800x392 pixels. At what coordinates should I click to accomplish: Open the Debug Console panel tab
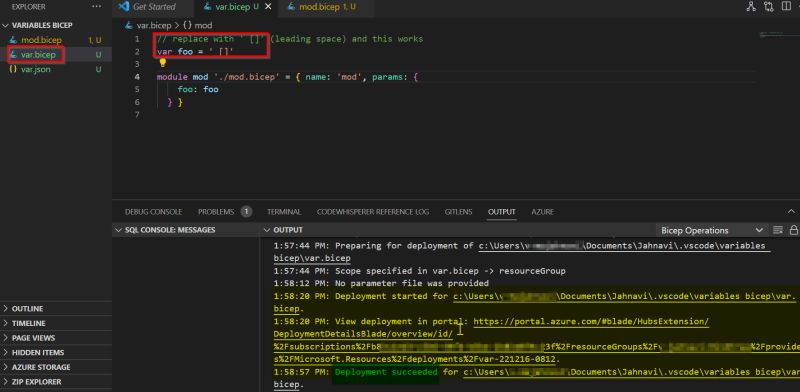click(153, 212)
